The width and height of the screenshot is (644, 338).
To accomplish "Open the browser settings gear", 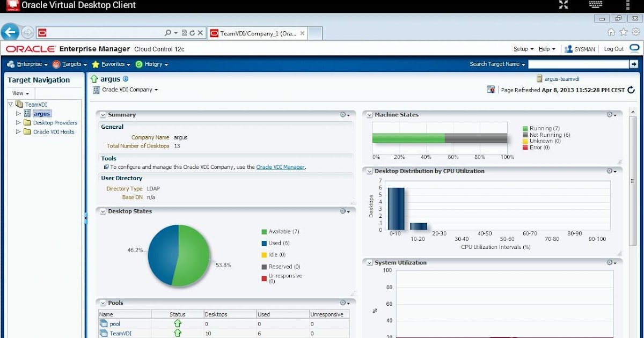I will pos(635,32).
